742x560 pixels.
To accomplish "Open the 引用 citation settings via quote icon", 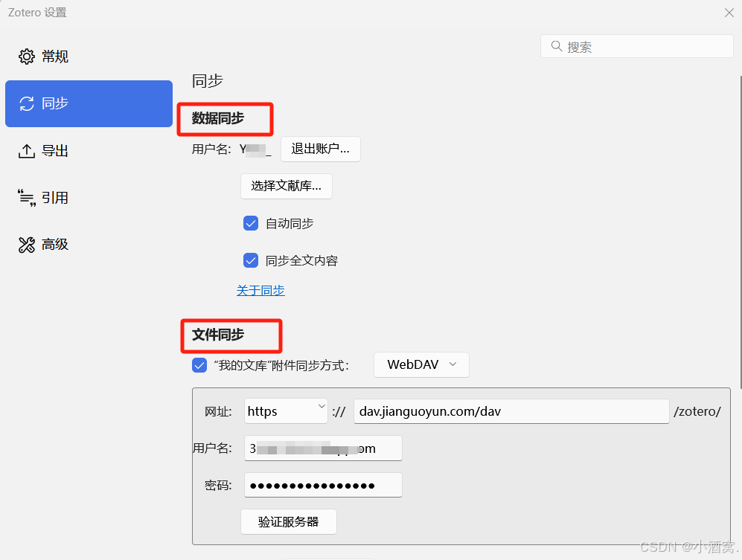I will pyautogui.click(x=26, y=197).
